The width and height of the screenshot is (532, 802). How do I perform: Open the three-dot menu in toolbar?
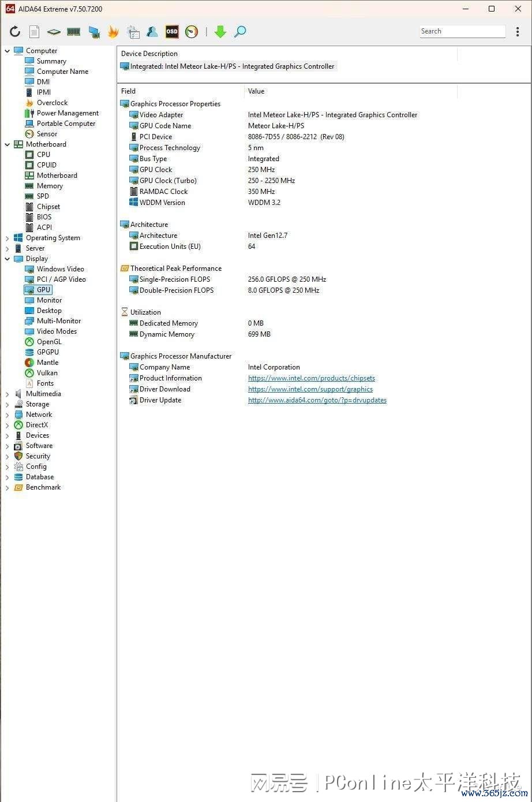pos(518,32)
